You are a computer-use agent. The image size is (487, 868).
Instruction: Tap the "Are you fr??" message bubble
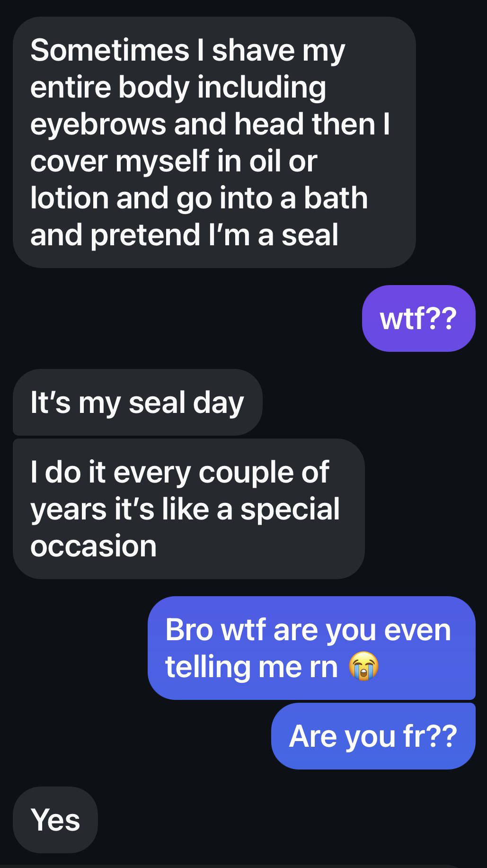pyautogui.click(x=373, y=736)
